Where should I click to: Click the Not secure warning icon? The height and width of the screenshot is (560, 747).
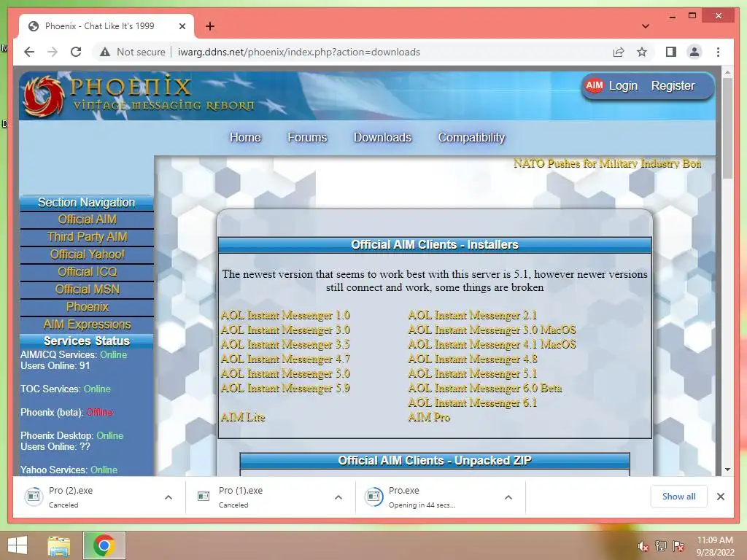(105, 52)
